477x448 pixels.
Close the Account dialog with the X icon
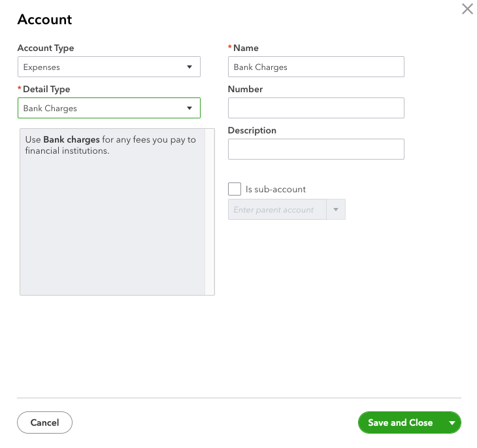click(467, 9)
